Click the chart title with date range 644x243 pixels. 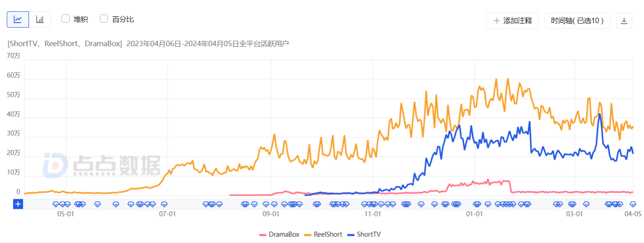pyautogui.click(x=148, y=44)
